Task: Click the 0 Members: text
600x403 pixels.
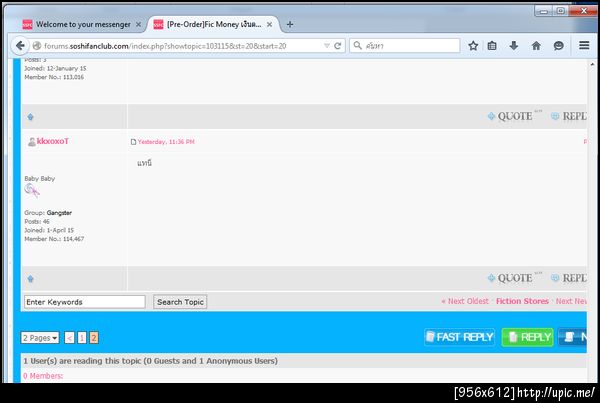Action: [x=43, y=376]
